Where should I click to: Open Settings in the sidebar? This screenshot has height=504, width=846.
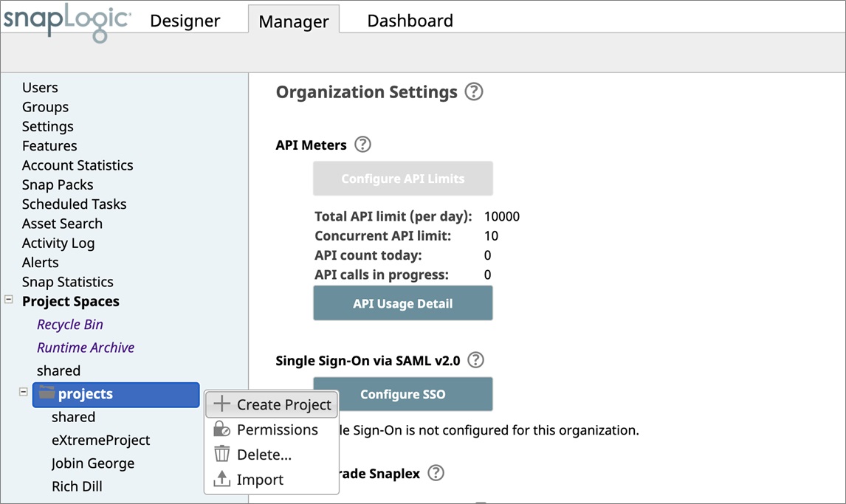(47, 126)
